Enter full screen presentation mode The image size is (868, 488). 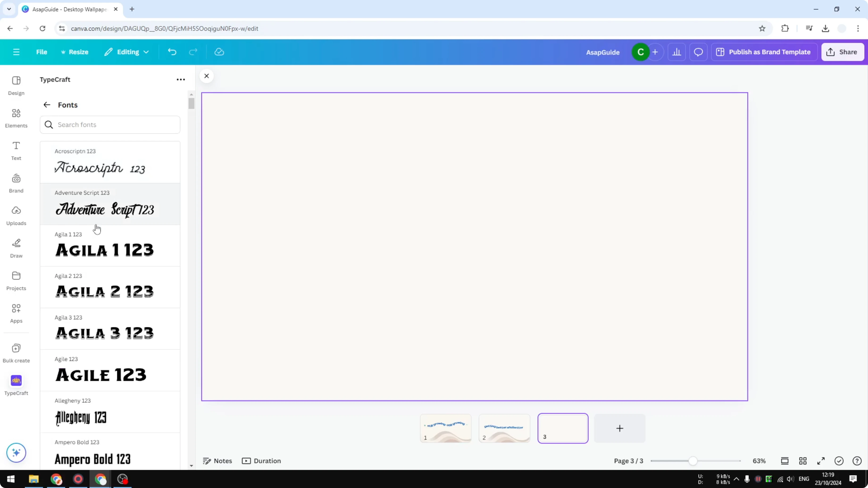click(821, 461)
